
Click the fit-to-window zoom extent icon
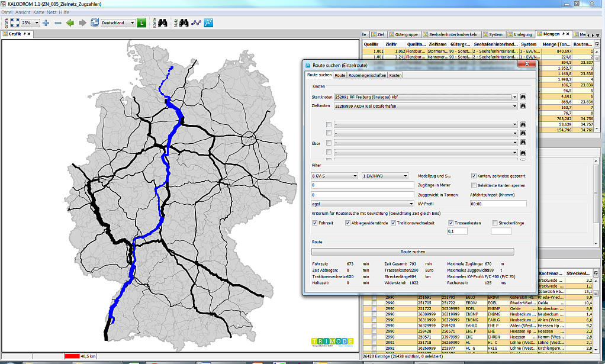click(15, 22)
